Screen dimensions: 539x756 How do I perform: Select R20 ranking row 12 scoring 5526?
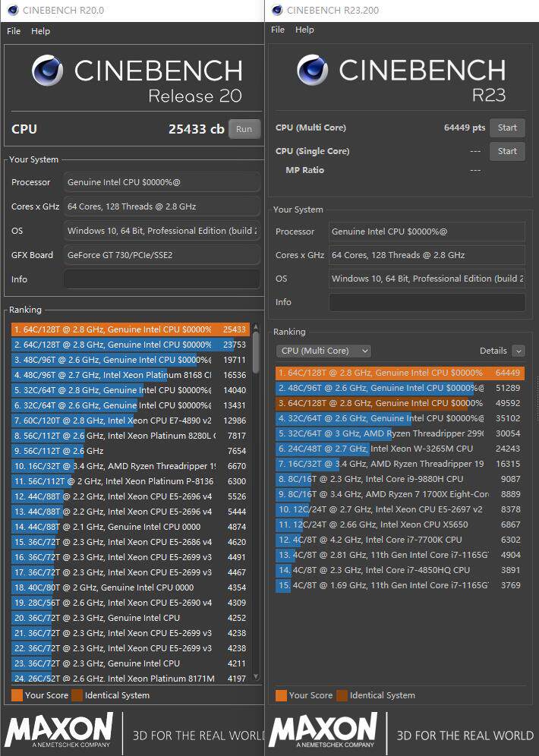131,496
